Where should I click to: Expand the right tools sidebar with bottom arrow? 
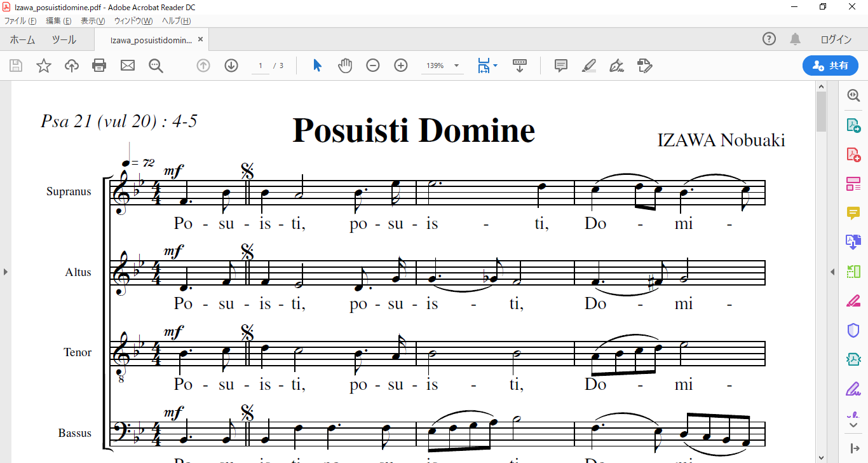click(853, 448)
